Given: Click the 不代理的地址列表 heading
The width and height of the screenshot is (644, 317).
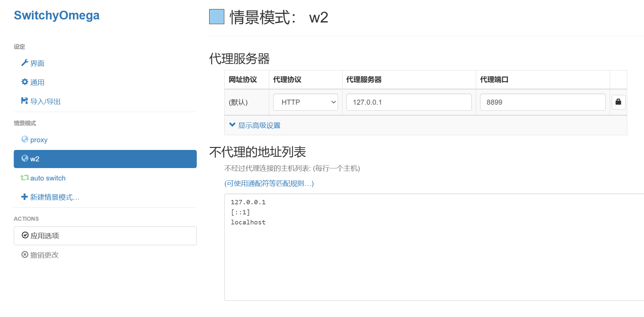Looking at the screenshot, I should point(258,152).
